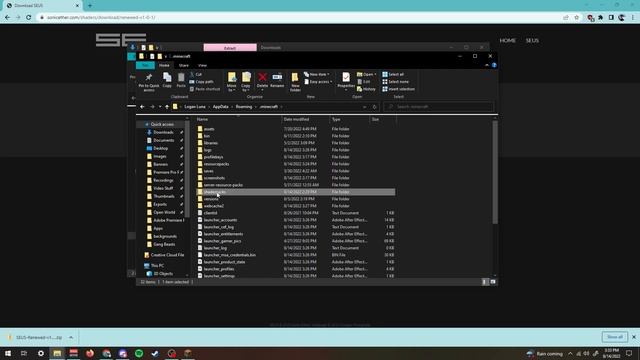Screen dimensions: 640x360
Task: Click Show all downloads button
Action: (615, 337)
